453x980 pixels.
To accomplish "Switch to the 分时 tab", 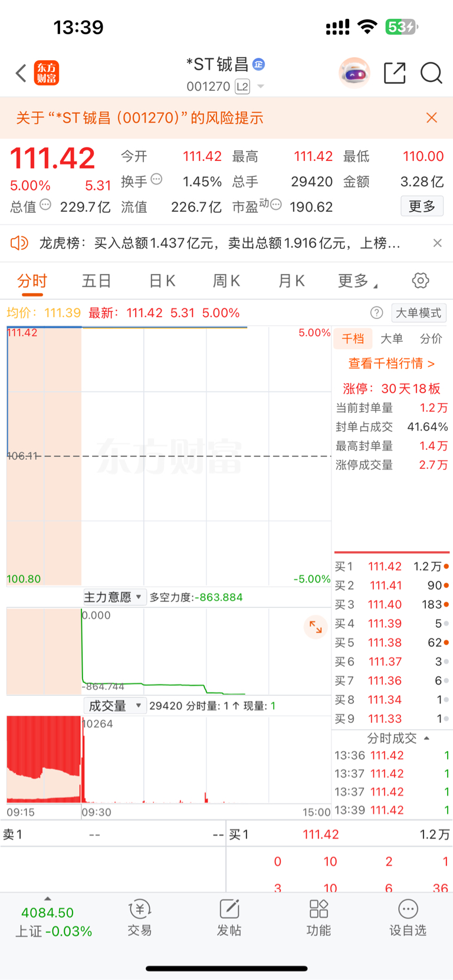I will pos(32,281).
